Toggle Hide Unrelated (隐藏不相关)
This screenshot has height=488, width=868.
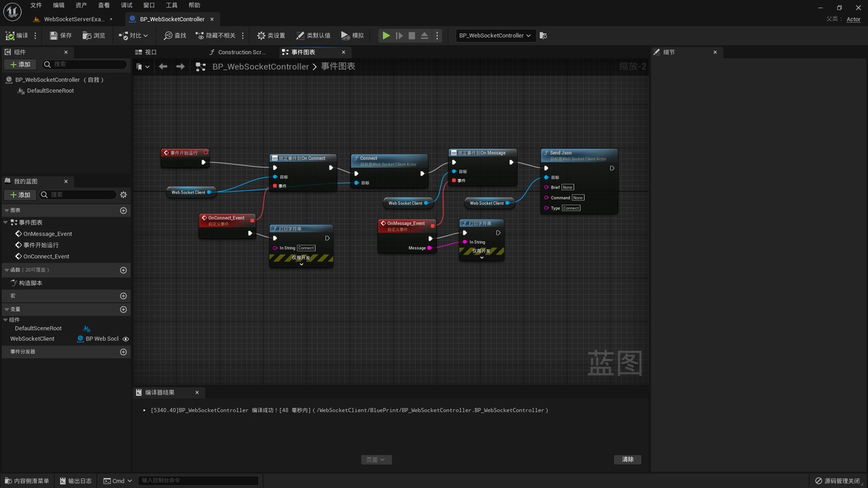[215, 35]
